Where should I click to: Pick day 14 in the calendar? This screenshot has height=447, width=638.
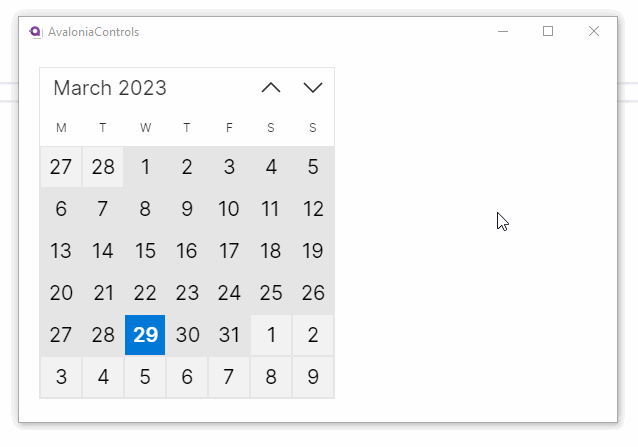[103, 251]
